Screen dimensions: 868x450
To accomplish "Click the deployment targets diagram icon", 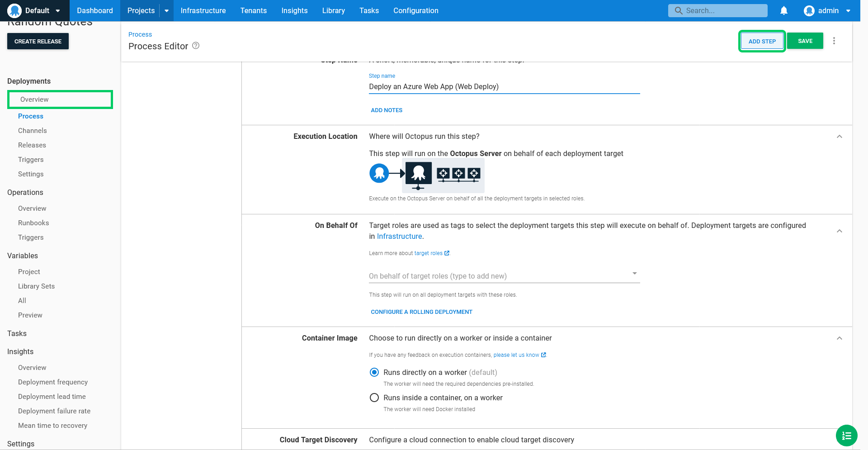I will pos(458,175).
